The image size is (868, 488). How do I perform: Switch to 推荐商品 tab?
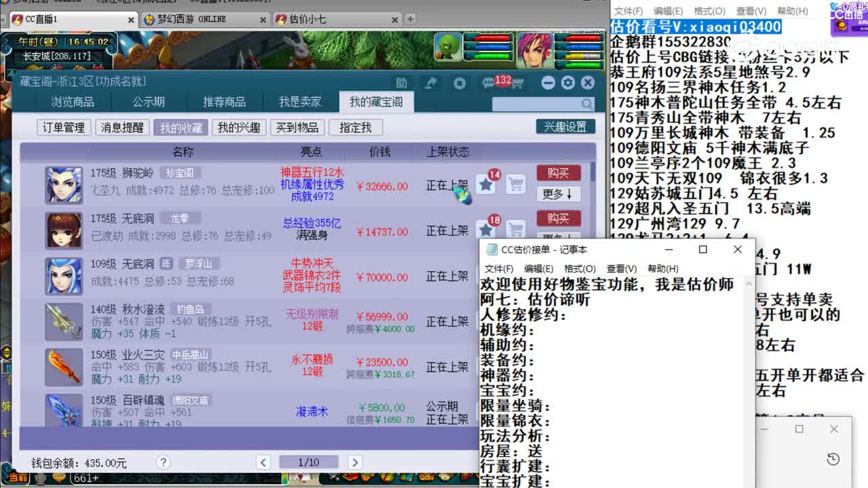224,102
